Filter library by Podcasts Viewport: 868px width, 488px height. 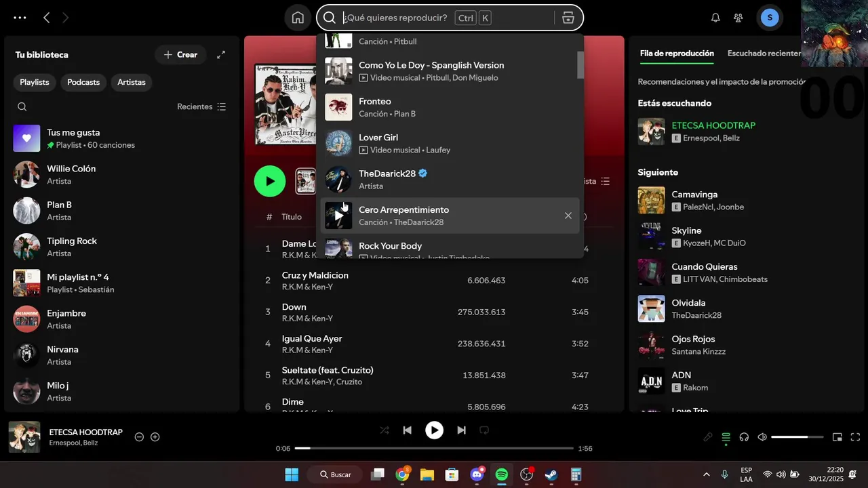pyautogui.click(x=83, y=82)
